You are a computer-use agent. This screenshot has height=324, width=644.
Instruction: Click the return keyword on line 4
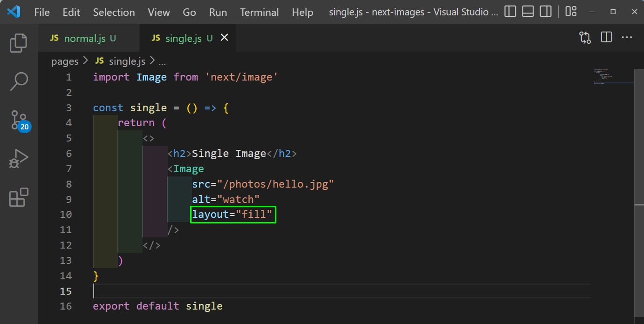click(136, 123)
